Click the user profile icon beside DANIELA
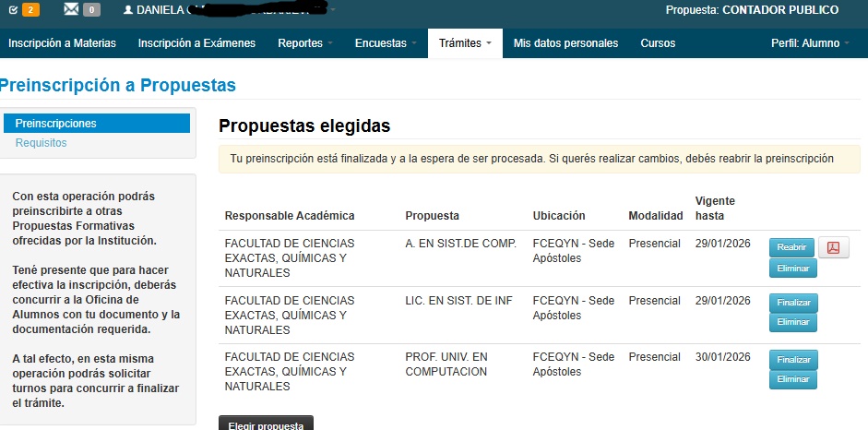 [128, 10]
